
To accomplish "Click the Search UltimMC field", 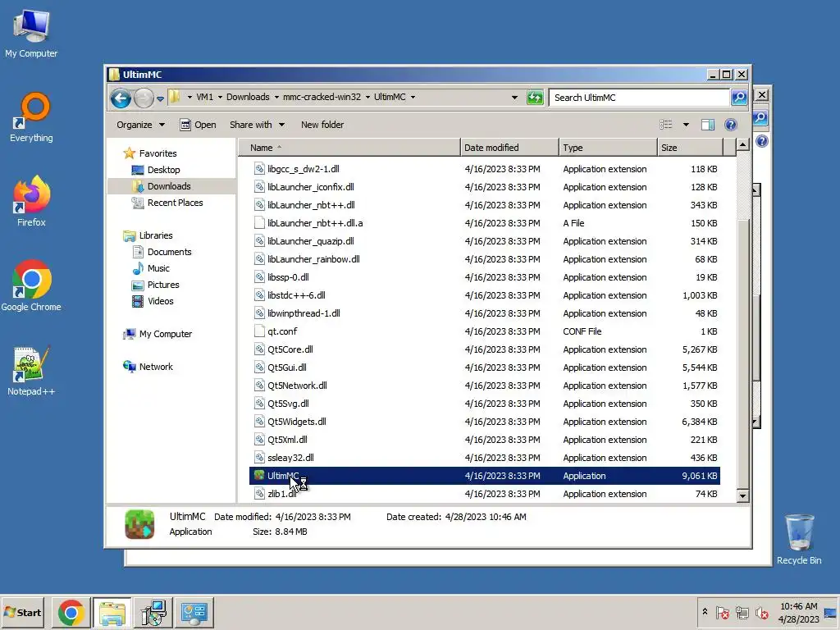I will [x=640, y=98].
